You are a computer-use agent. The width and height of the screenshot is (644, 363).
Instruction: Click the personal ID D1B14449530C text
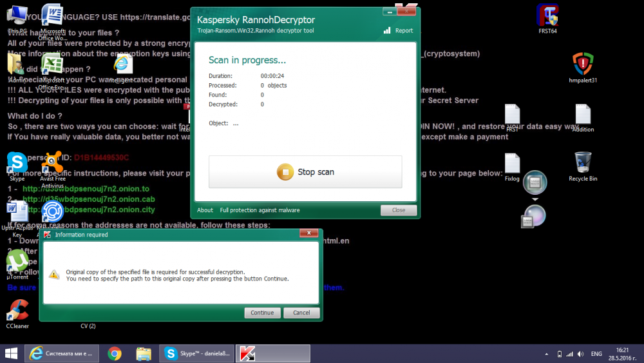pyautogui.click(x=102, y=157)
